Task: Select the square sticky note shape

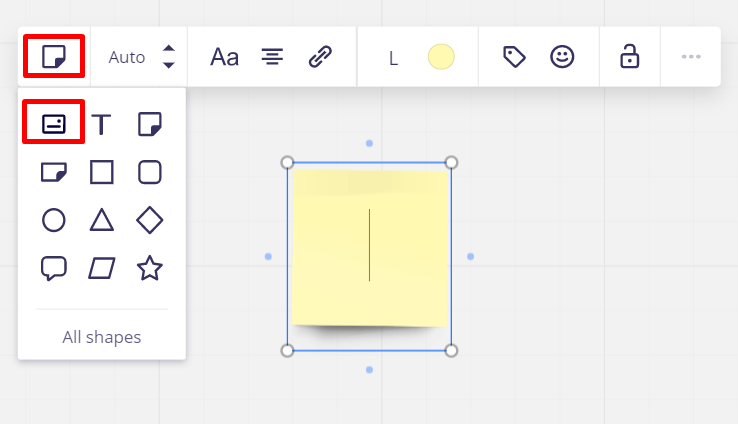Action: pos(150,124)
